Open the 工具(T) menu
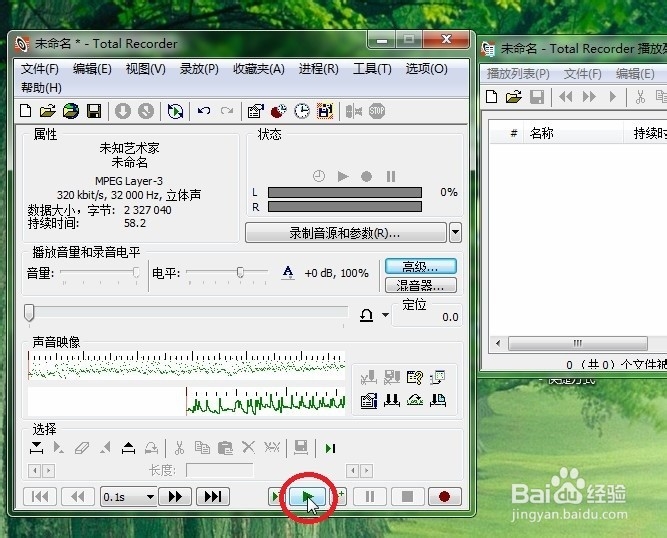The image size is (667, 538). tap(372, 68)
